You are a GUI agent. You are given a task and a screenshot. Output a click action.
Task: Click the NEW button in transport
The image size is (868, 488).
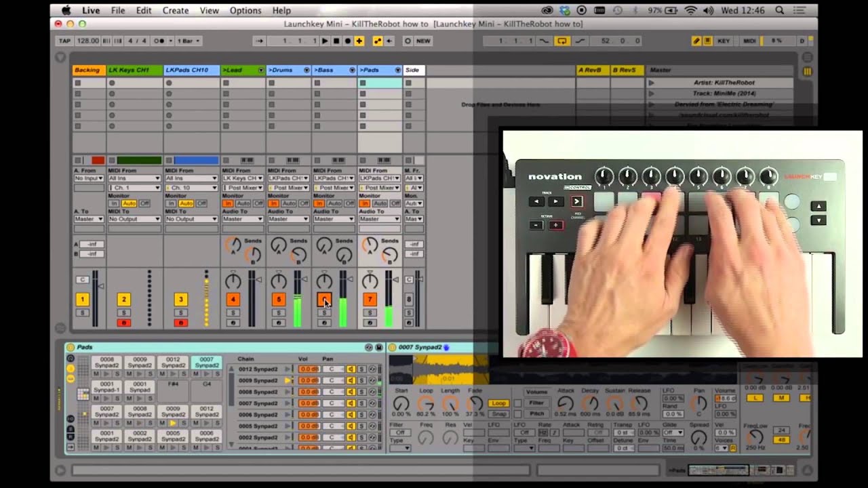point(423,41)
